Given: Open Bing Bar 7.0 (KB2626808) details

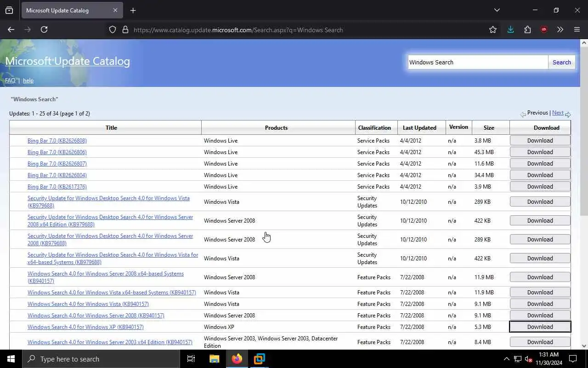Looking at the screenshot, I should click(57, 141).
